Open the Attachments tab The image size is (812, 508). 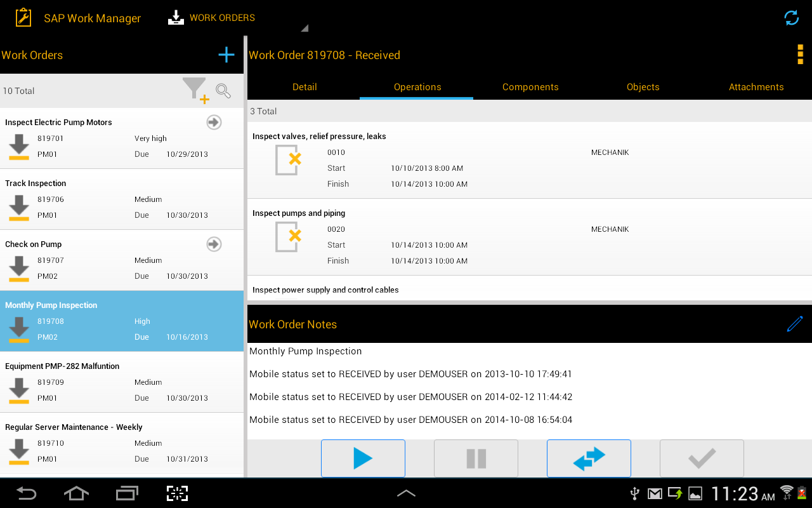[756, 86]
